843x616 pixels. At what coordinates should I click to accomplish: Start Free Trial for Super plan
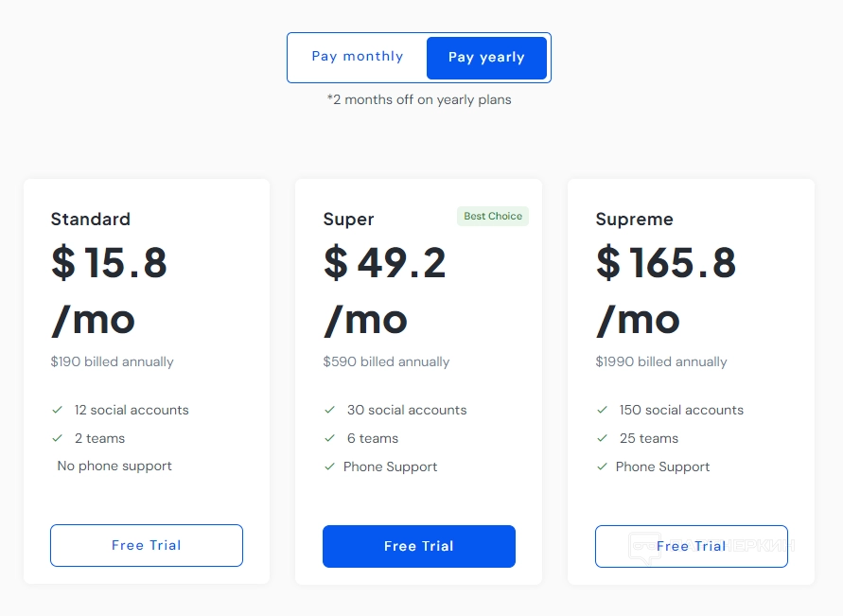click(x=419, y=547)
